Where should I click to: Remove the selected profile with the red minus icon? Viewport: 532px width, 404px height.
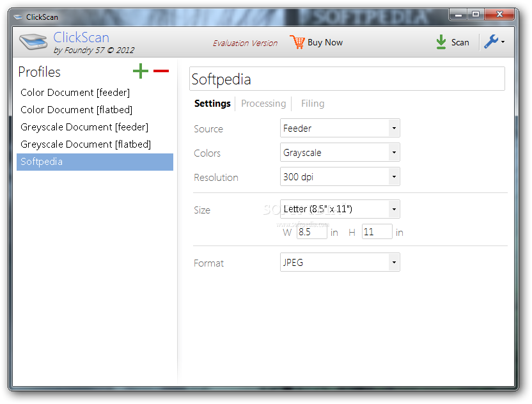pos(161,71)
